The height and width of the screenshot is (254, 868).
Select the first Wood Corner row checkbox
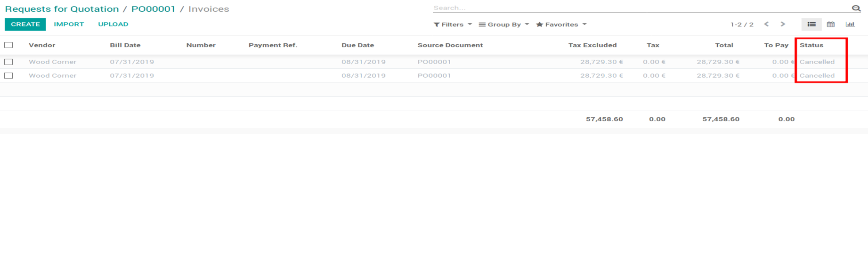pyautogui.click(x=8, y=62)
